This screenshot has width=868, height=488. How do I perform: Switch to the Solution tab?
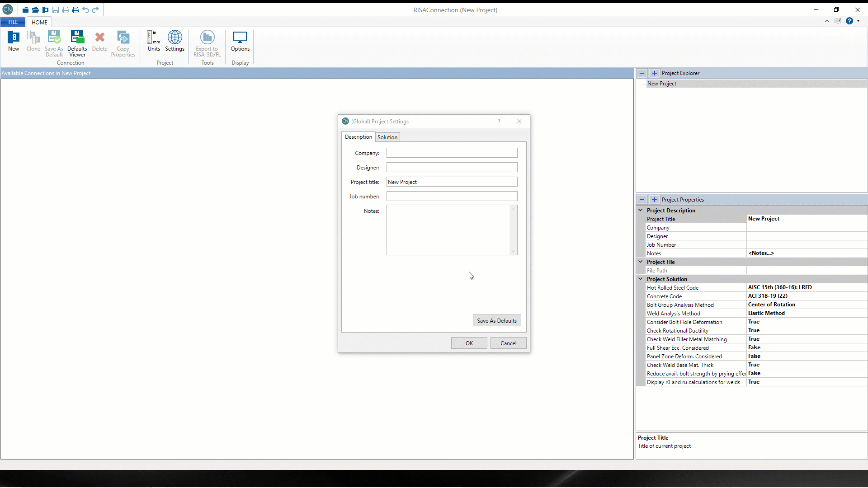pos(387,137)
